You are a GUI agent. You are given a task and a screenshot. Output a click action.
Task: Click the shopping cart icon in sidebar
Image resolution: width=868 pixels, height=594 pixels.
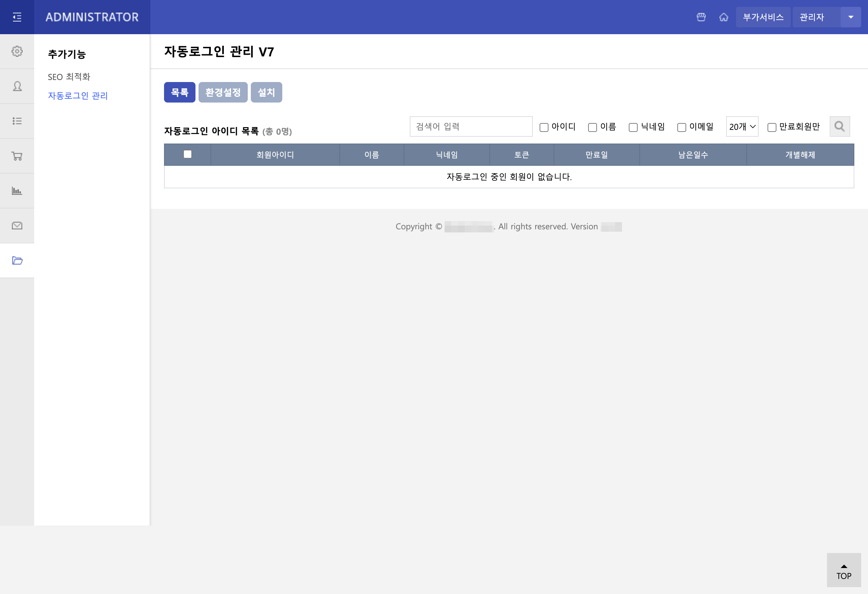click(x=17, y=156)
